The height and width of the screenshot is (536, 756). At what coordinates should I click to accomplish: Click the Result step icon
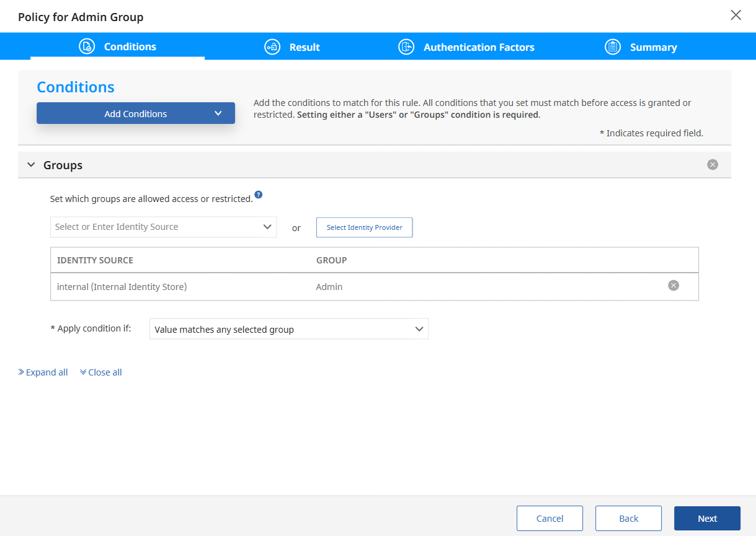pyautogui.click(x=272, y=47)
